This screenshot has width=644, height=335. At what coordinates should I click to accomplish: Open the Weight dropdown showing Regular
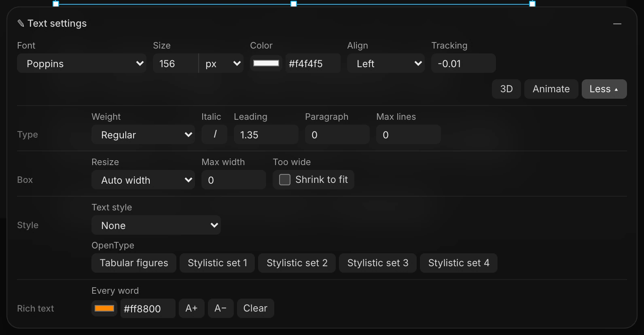[143, 134]
